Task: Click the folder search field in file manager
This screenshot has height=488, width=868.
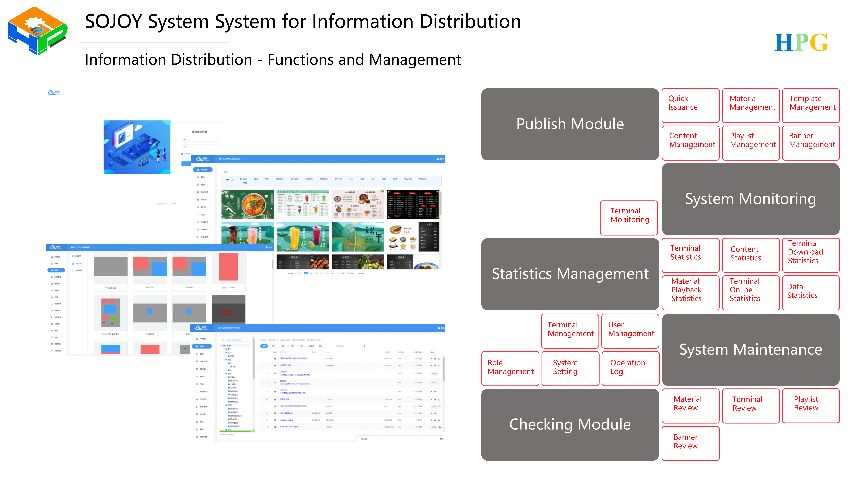Action: 236,340
